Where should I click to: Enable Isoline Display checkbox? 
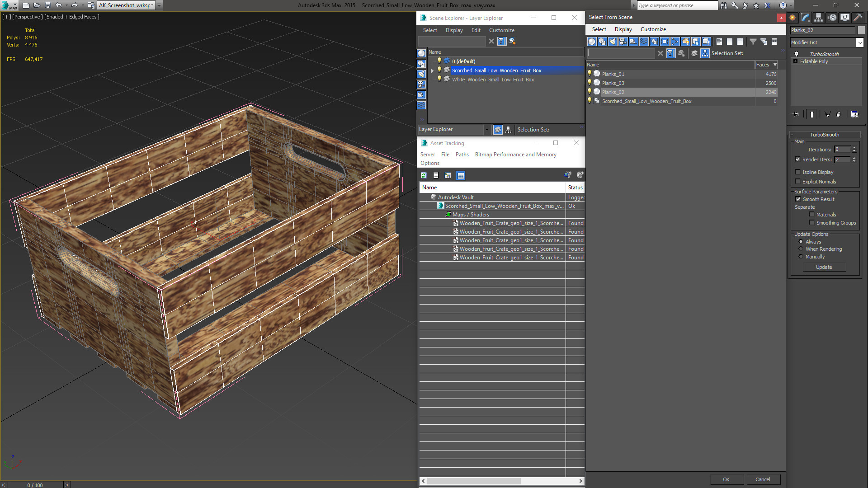pos(797,172)
